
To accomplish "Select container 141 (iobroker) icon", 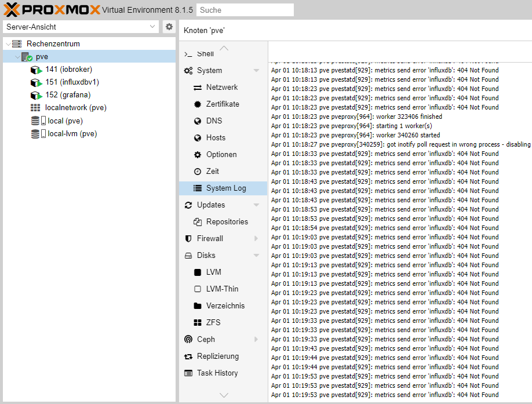I will click(x=37, y=70).
